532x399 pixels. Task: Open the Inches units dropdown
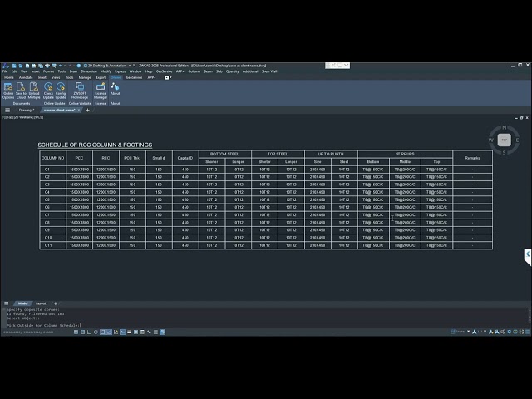click(469, 332)
